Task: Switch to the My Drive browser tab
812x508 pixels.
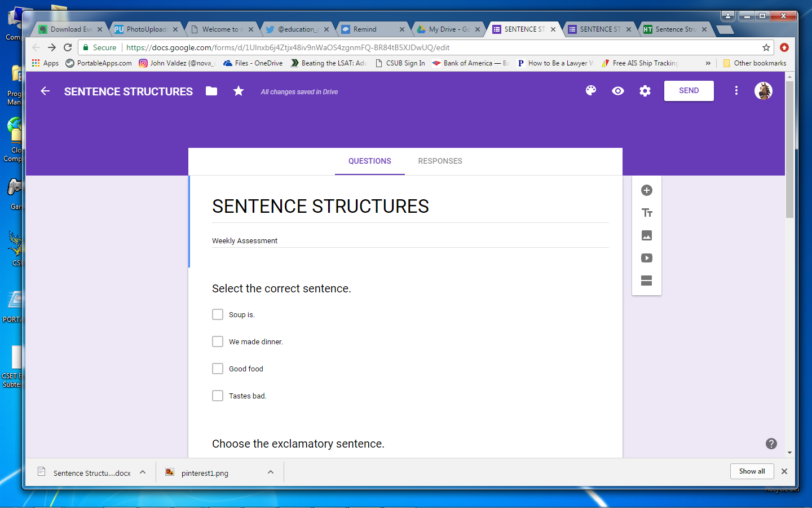Action: pyautogui.click(x=448, y=29)
